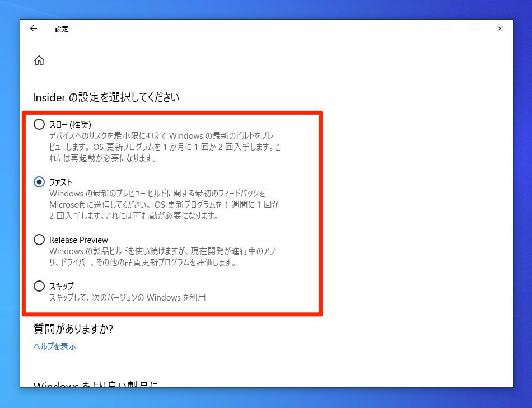532x408 pixels.
Task: Click the Insider の設定を選択してください heading
Action: coord(106,97)
